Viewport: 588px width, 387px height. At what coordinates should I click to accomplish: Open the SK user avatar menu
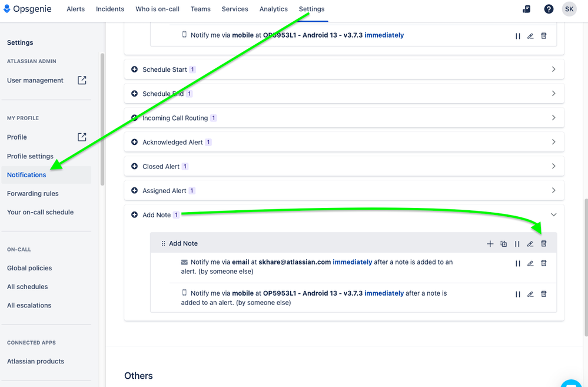click(x=569, y=9)
